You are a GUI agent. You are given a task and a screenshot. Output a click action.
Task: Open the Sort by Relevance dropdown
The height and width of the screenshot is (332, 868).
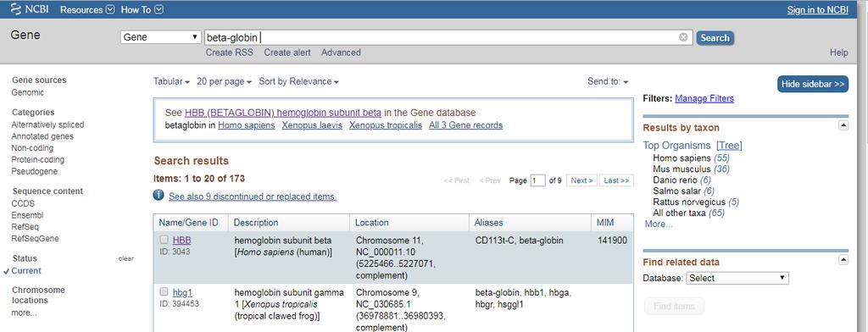coord(299,81)
